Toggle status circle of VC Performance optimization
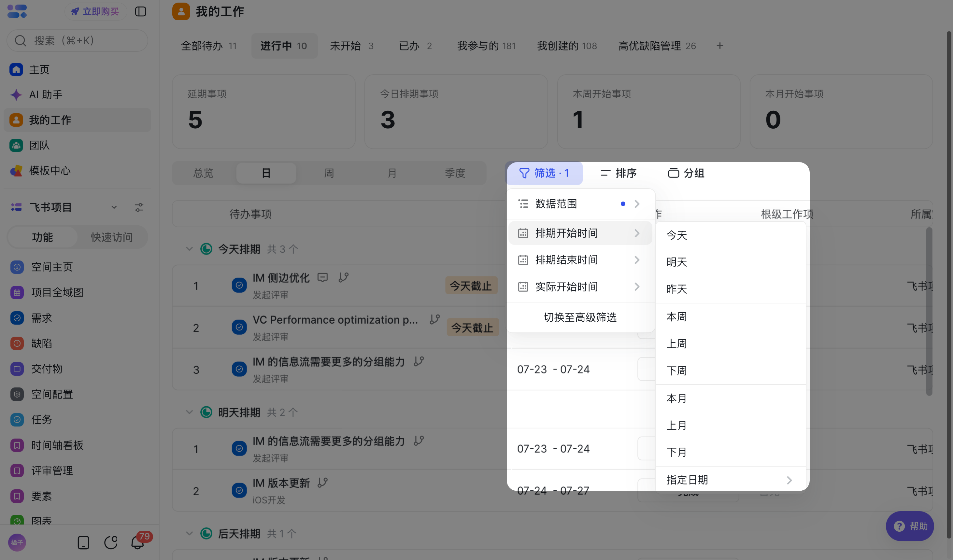 [x=239, y=327]
